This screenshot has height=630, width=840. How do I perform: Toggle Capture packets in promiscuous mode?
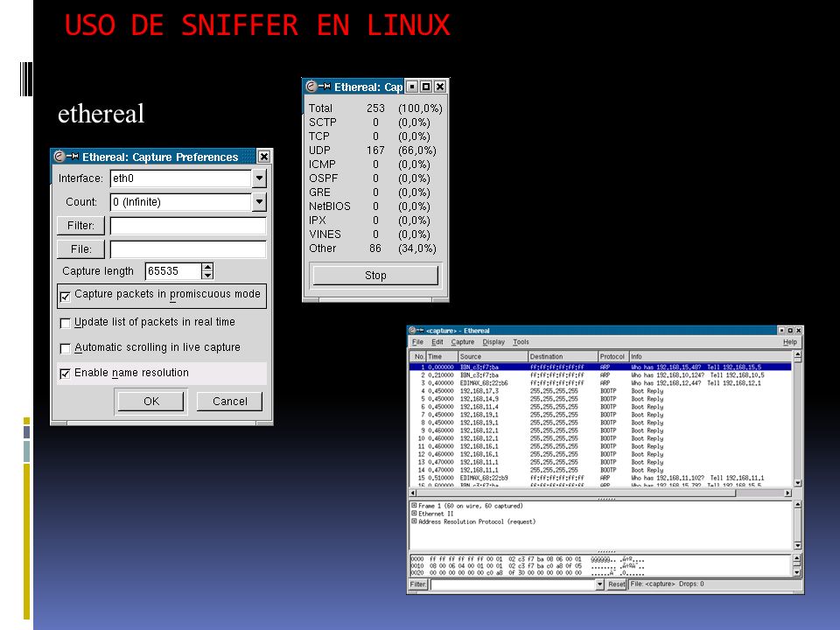(66, 297)
